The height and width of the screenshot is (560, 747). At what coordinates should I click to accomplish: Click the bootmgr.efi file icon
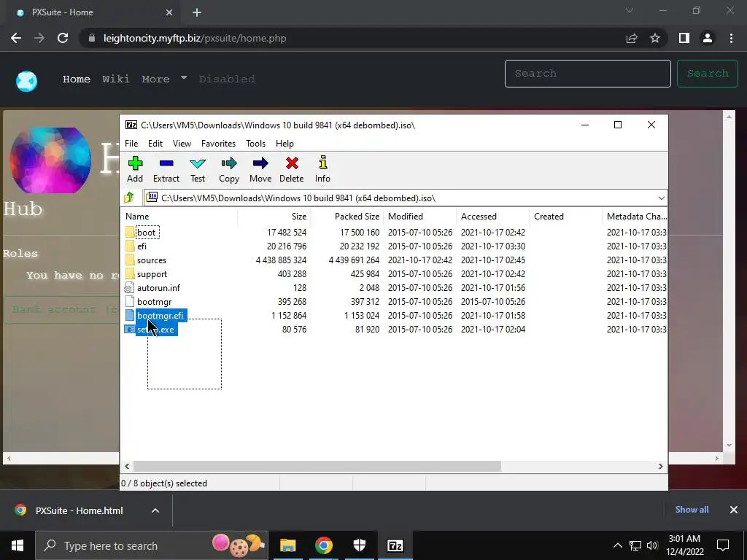[x=130, y=315]
